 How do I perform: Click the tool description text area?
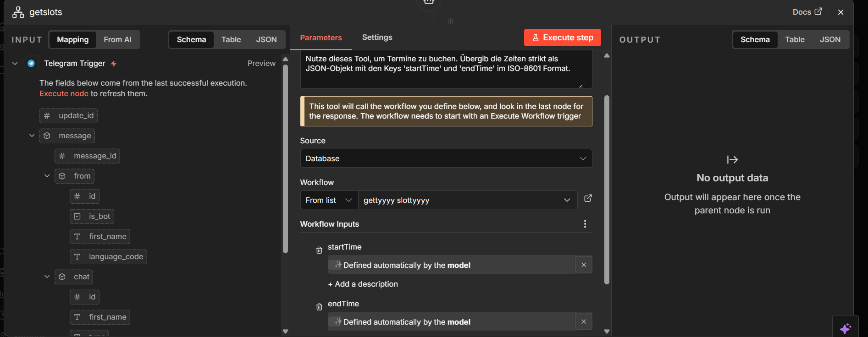click(x=445, y=69)
